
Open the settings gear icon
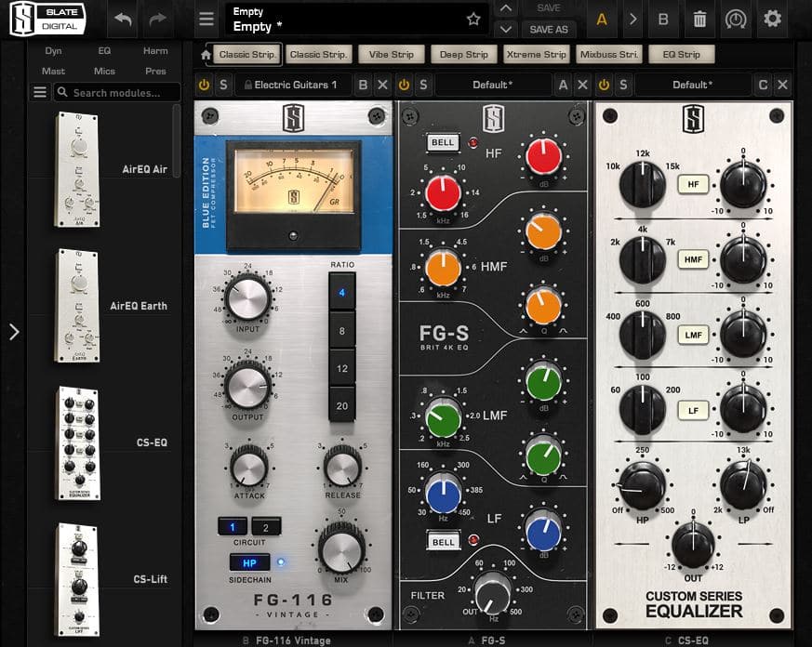pyautogui.click(x=772, y=20)
